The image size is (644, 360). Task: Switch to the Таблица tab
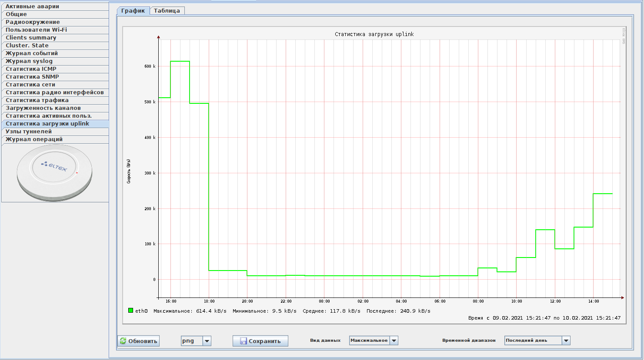167,11
